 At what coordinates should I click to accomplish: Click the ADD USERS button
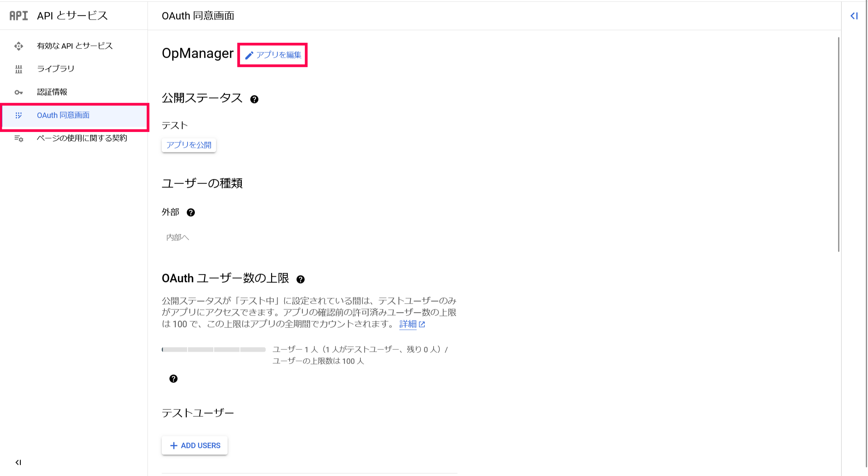point(194,445)
